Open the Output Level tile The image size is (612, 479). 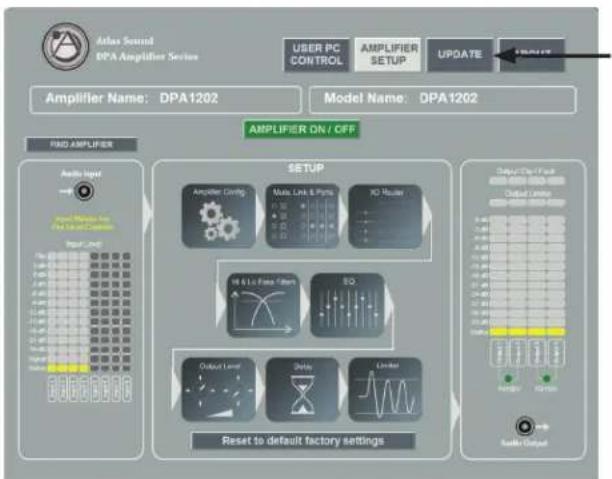coord(219,389)
